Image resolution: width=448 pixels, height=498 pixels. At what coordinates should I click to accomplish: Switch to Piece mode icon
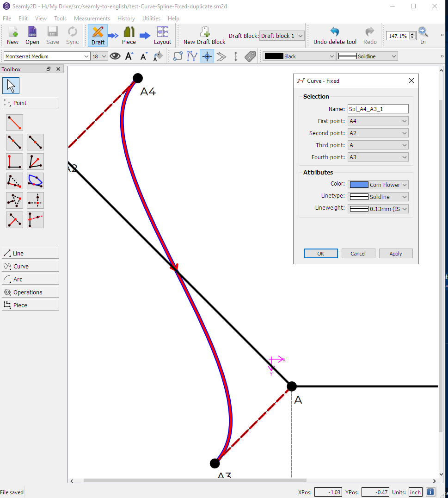[x=129, y=35]
